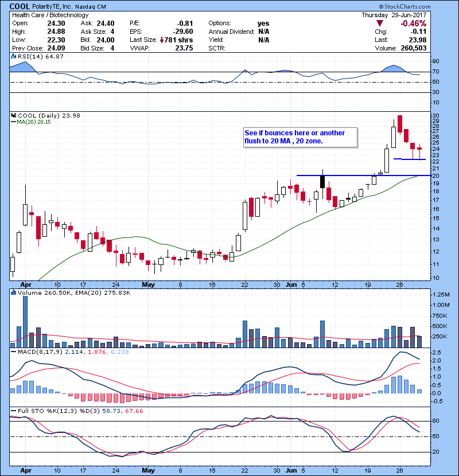The image size is (459, 476).
Task: Click the SCTR label
Action: (216, 48)
